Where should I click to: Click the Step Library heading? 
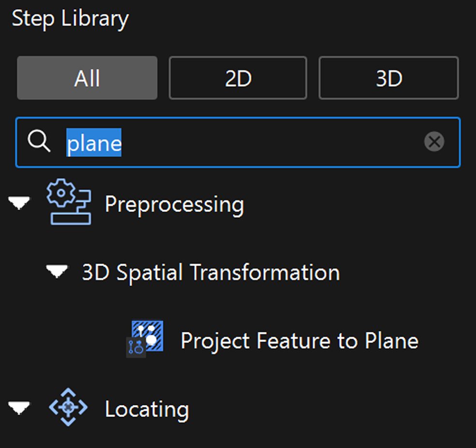pos(70,18)
